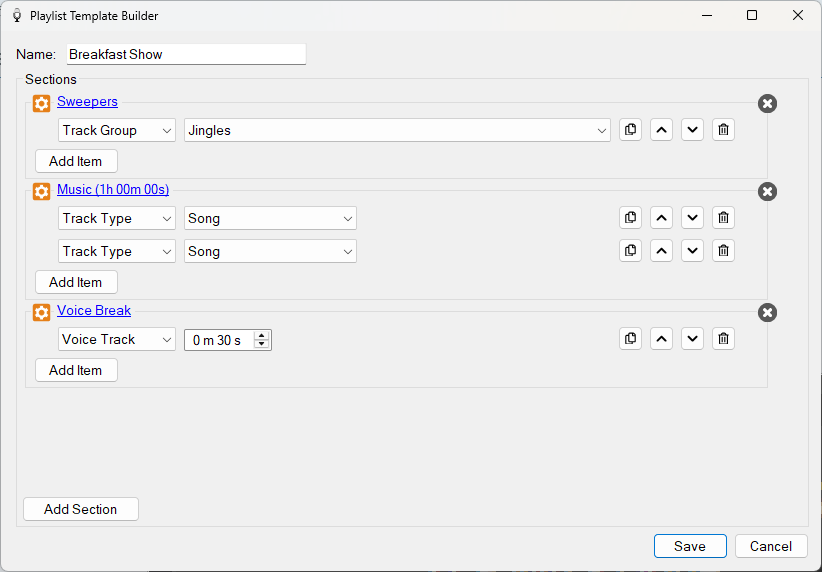Open the first Song value dropdown

pos(270,218)
